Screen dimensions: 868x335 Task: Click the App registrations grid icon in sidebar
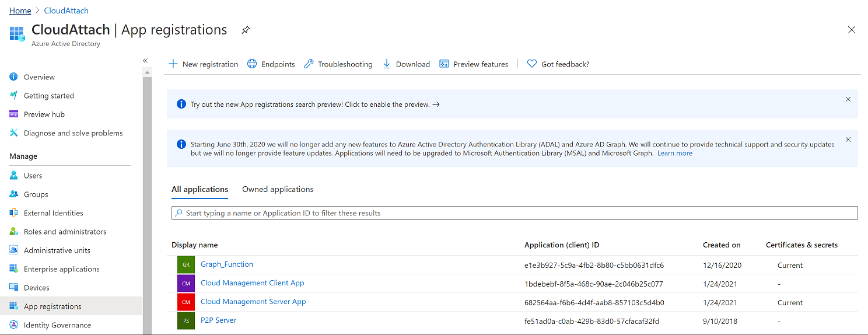coord(14,306)
